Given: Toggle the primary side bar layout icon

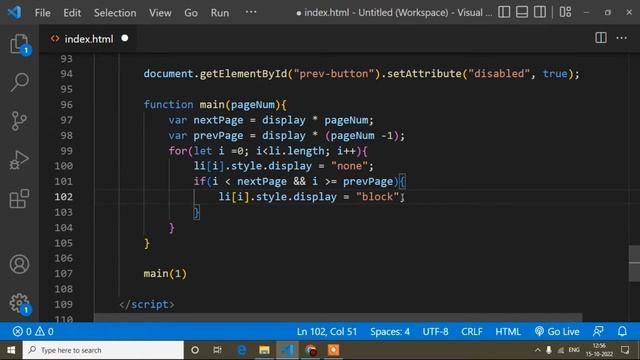Looking at the screenshot, I should click(x=504, y=12).
